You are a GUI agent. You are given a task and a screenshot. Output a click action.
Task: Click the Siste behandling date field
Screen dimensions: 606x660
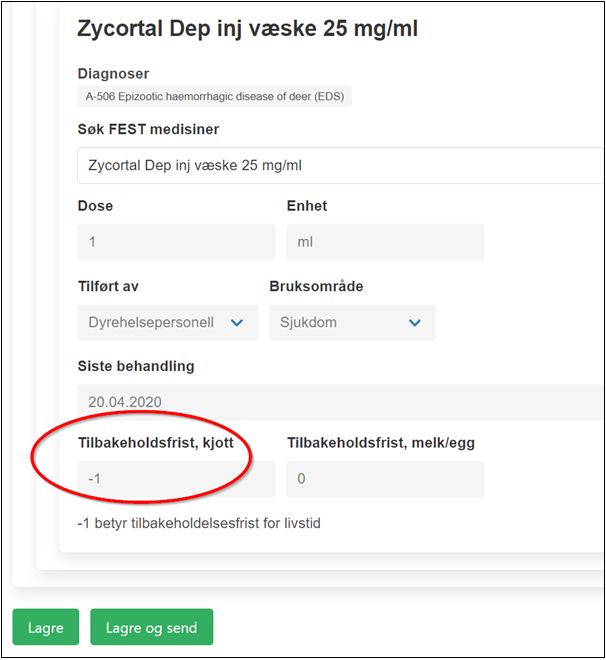[x=340, y=402]
